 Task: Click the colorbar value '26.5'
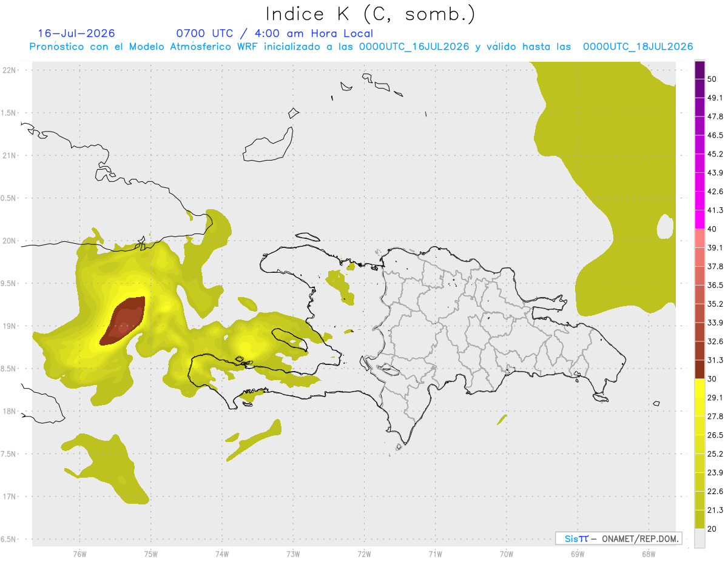[715, 435]
